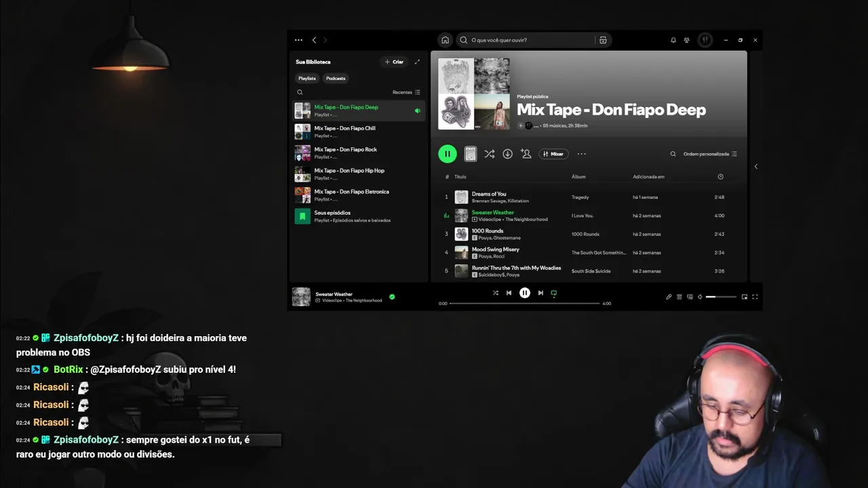Select the Mood Swing Misery track

coord(496,249)
